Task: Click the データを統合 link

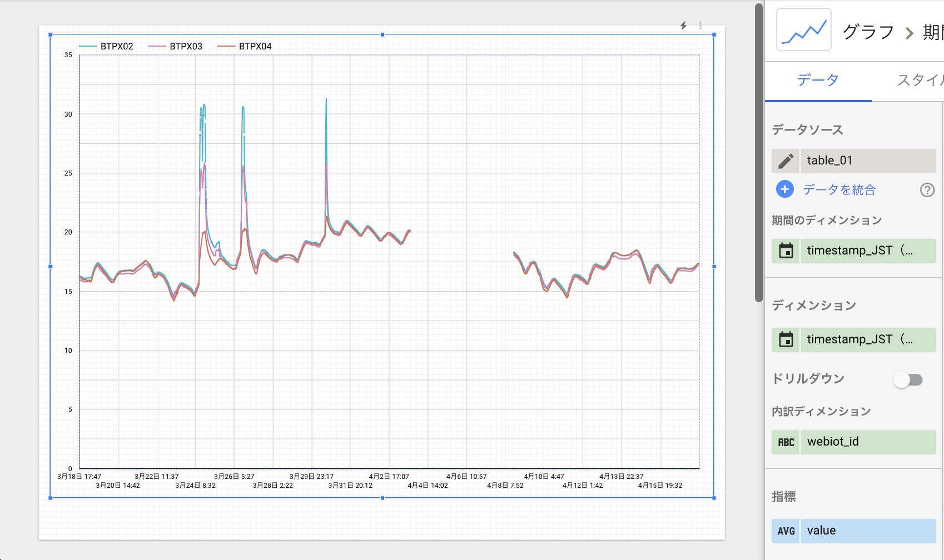Action: (839, 190)
